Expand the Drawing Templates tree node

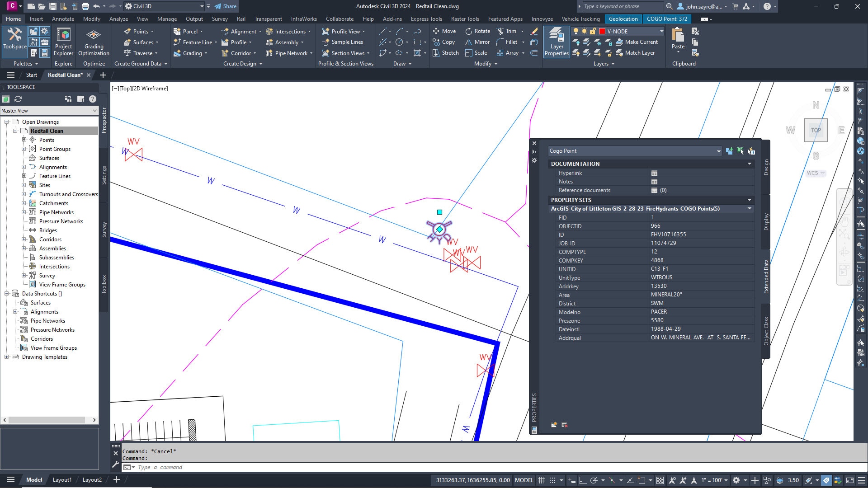[x=7, y=357]
